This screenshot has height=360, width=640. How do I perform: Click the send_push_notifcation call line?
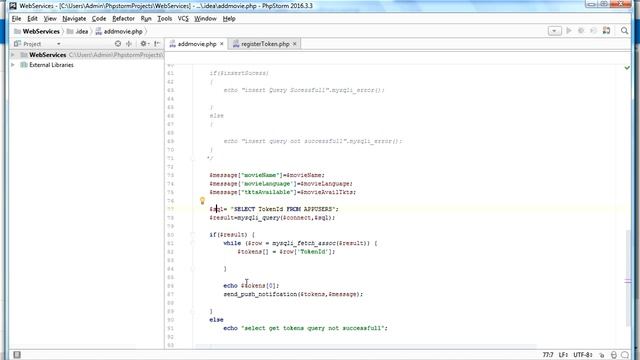pos(293,294)
